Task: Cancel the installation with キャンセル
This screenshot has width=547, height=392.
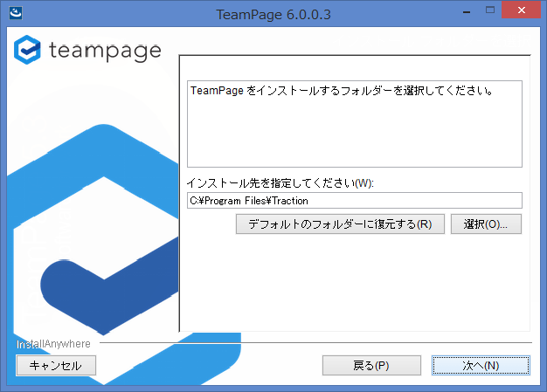Action: (56, 366)
